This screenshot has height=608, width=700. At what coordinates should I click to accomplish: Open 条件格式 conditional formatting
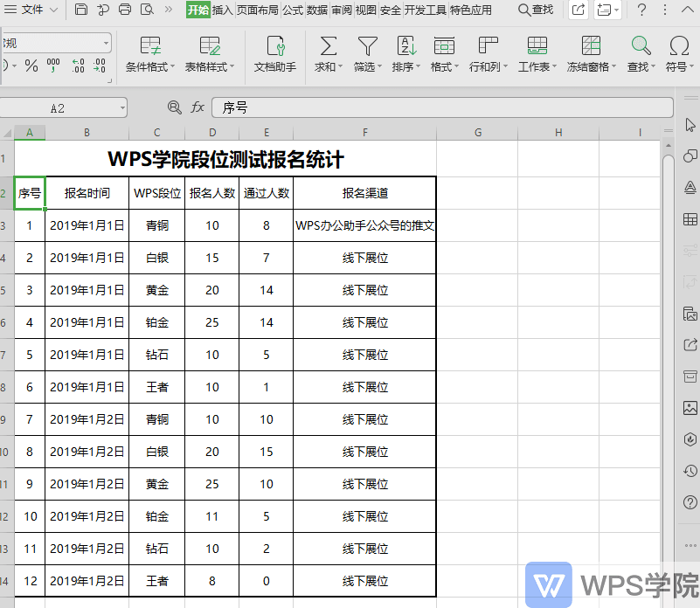tap(150, 54)
